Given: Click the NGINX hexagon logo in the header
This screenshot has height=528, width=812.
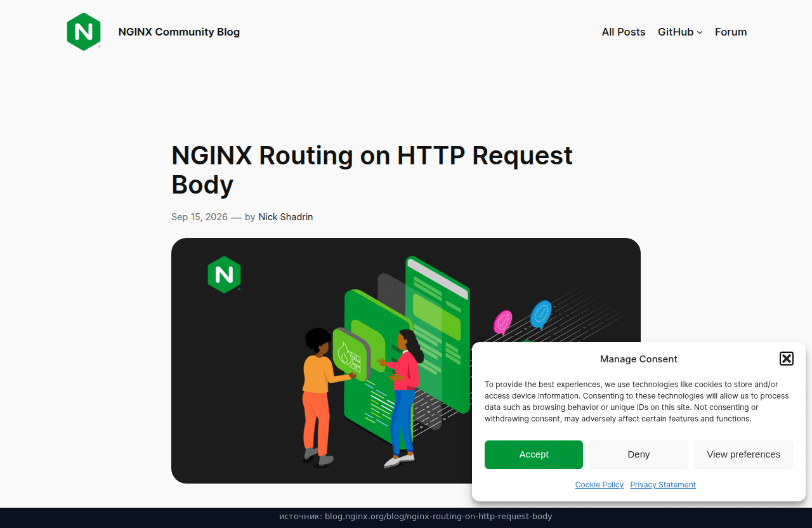Looking at the screenshot, I should click(84, 32).
